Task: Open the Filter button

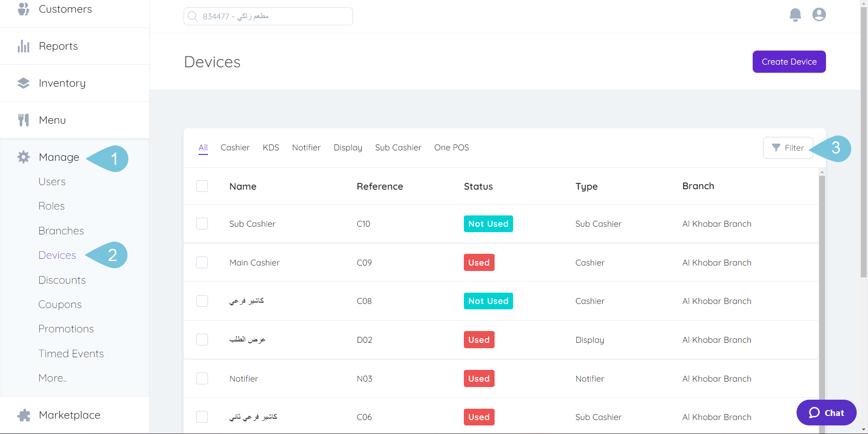Action: coord(788,148)
